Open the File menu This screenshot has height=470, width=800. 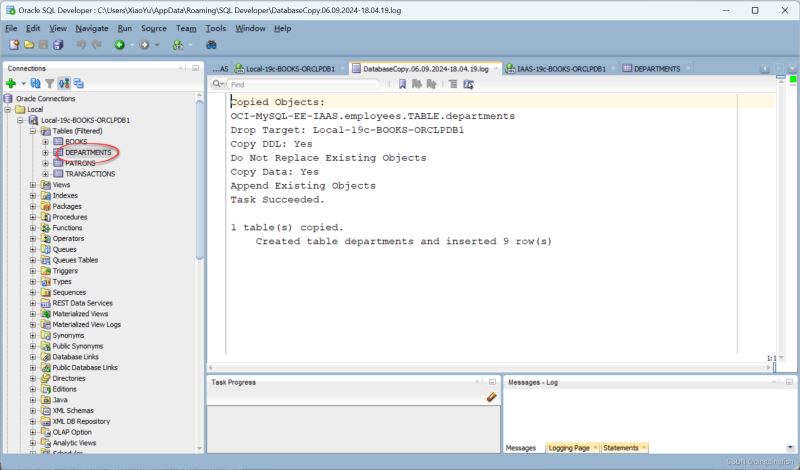[x=11, y=28]
